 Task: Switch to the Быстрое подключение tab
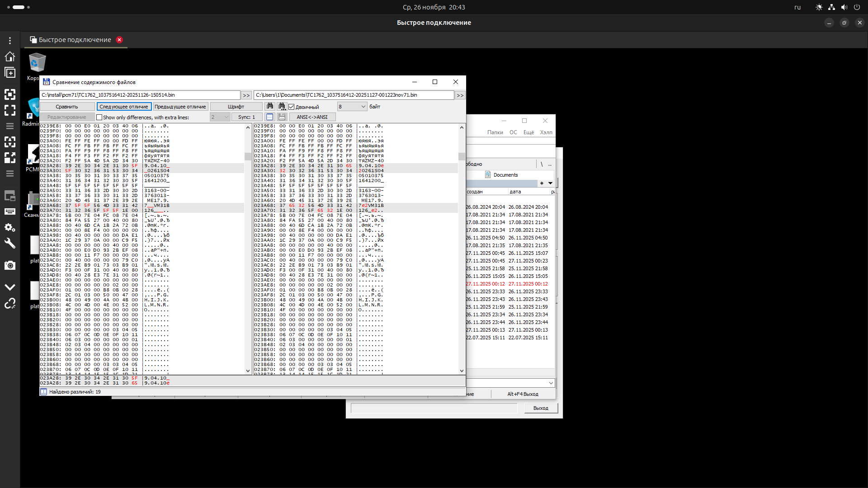tap(75, 40)
